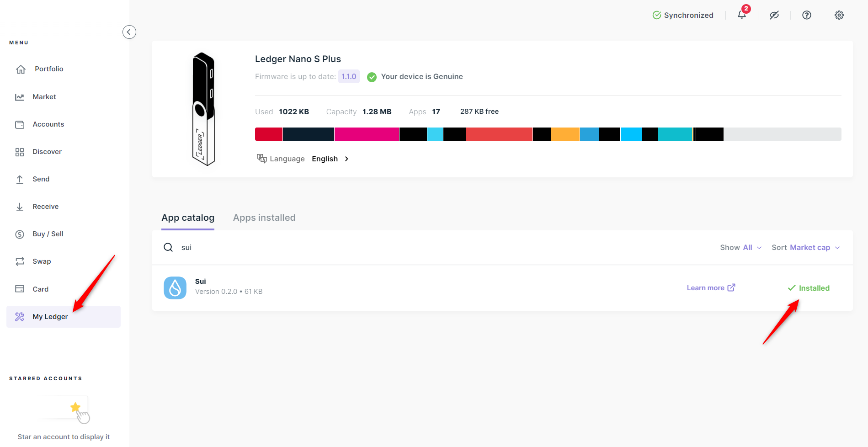Click the Ledger Nano S Plus device image
Viewport: 868px width, 447px height.
click(x=203, y=109)
